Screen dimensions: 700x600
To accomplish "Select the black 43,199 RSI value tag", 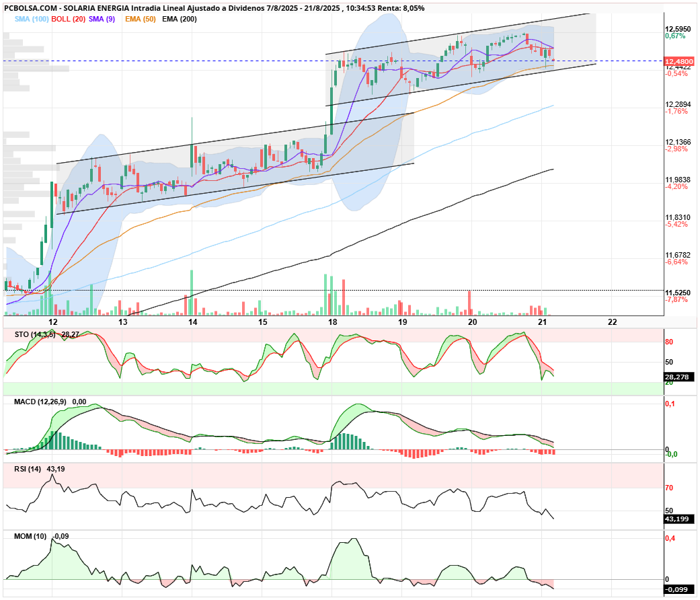I will tap(679, 519).
